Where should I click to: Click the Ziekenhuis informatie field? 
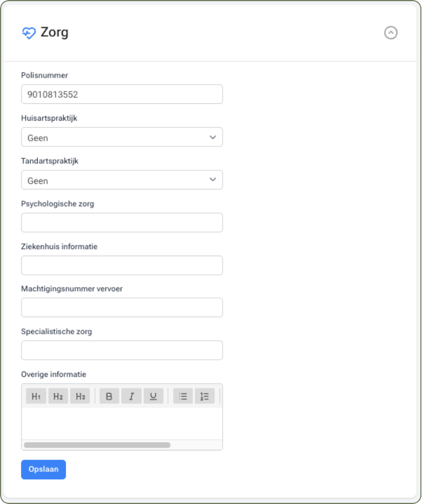[122, 265]
